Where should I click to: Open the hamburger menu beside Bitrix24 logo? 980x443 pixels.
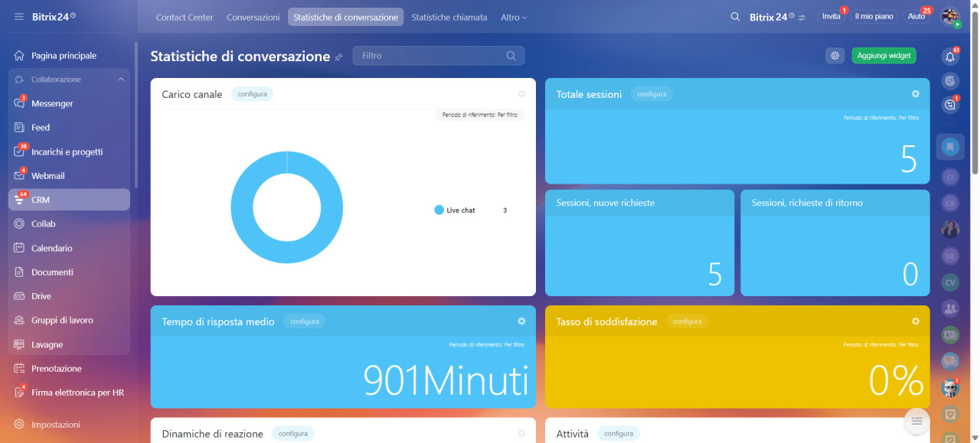18,17
